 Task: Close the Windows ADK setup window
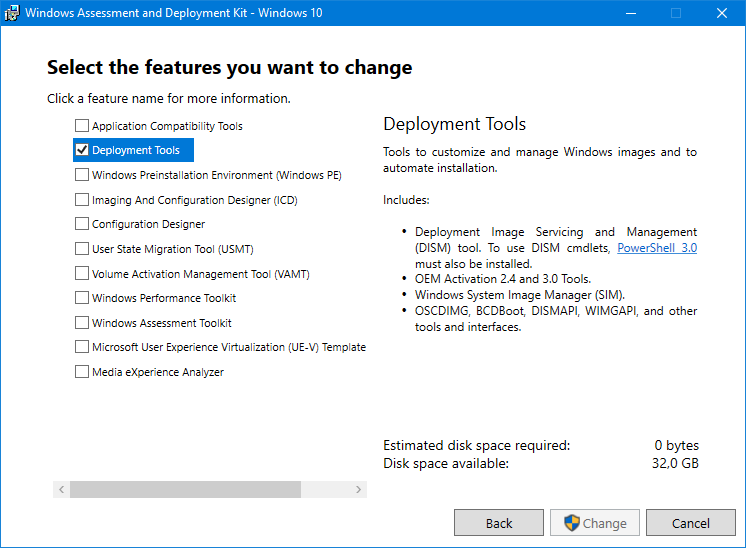[722, 13]
